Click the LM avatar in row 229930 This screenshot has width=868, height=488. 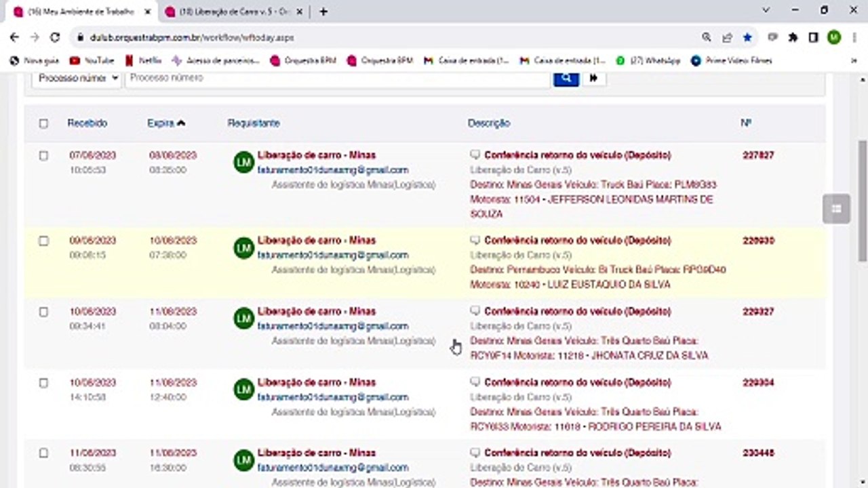click(x=243, y=248)
